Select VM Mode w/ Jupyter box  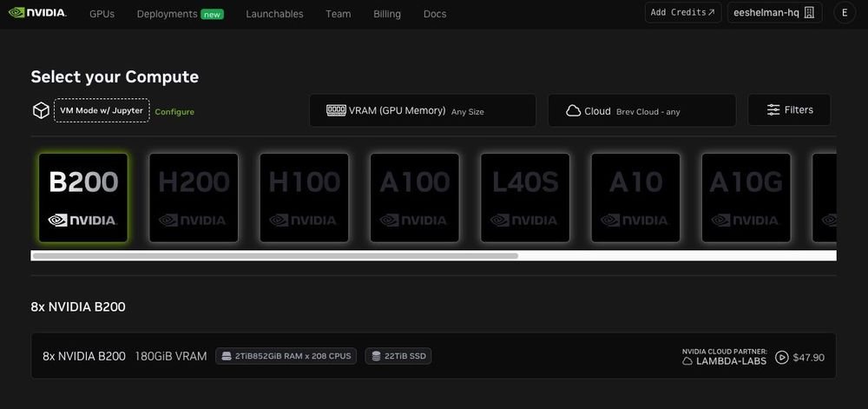102,110
